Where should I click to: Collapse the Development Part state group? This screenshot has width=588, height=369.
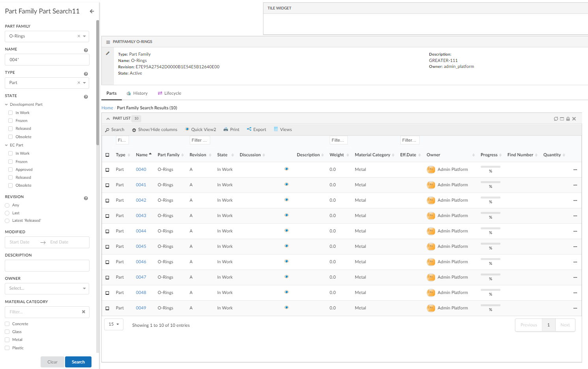(x=6, y=105)
